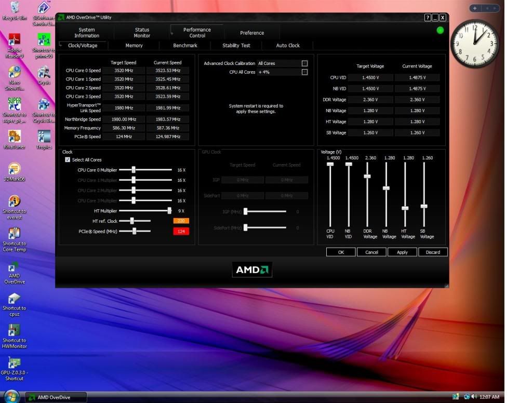Image resolution: width=532 pixels, height=403 pixels.
Task: Open the super pi shortcut icon
Action: click(x=14, y=110)
